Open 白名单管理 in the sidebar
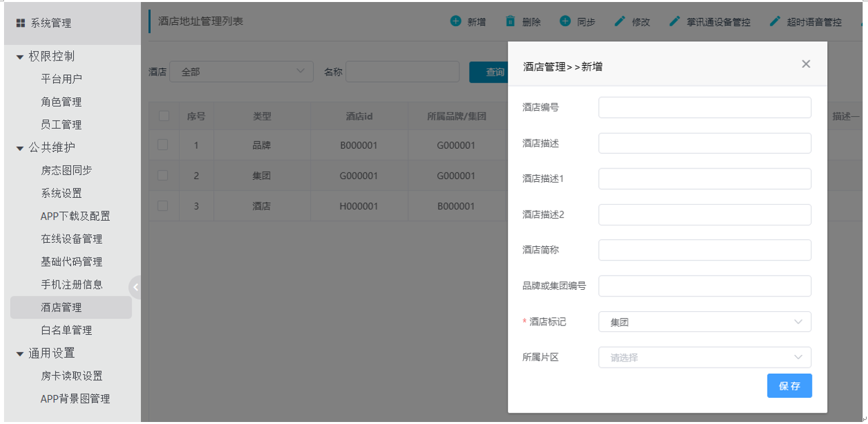 [x=66, y=330]
